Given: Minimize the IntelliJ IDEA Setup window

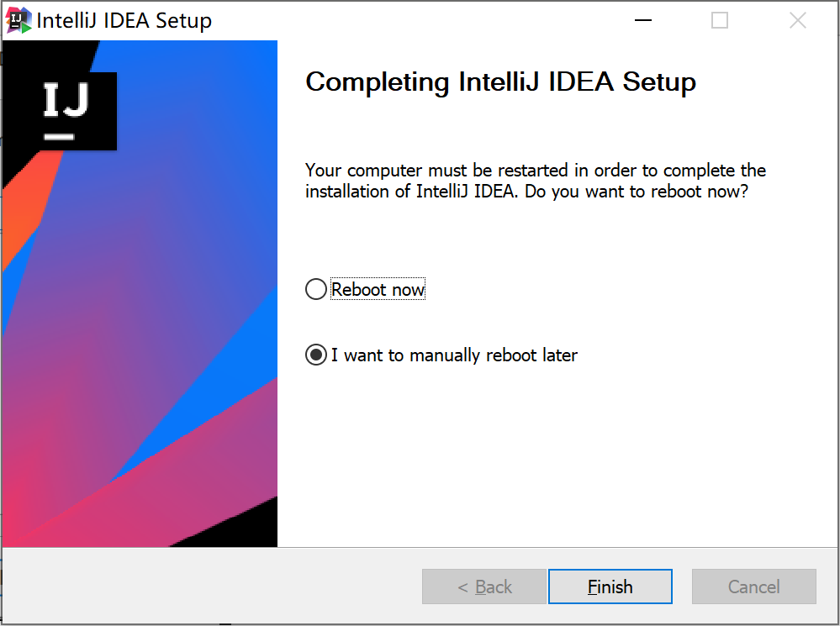Looking at the screenshot, I should [x=642, y=19].
